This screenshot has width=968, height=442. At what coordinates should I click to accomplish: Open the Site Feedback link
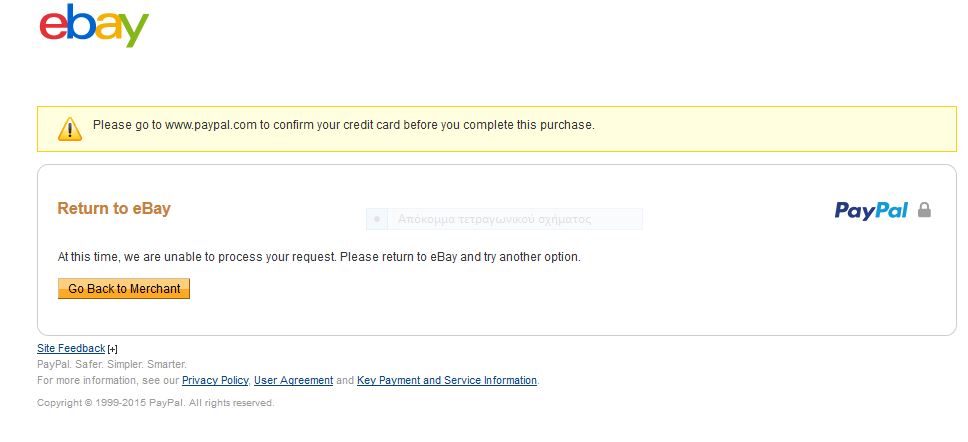pos(71,348)
